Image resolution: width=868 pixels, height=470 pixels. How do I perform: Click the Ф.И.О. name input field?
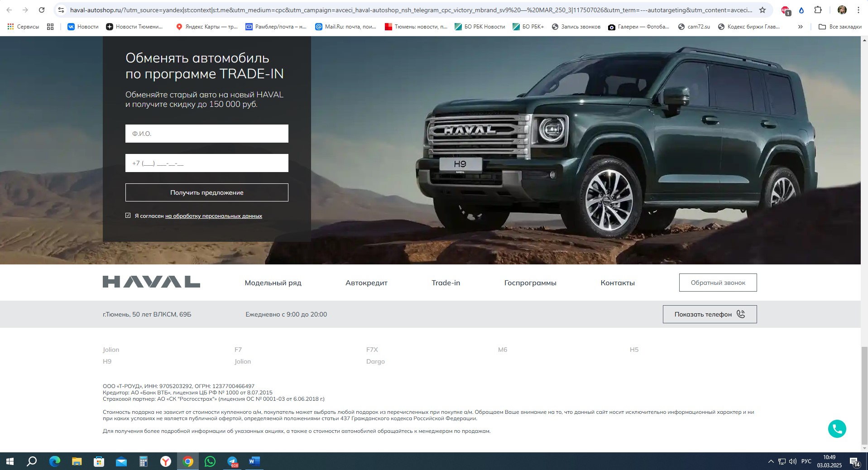click(206, 134)
